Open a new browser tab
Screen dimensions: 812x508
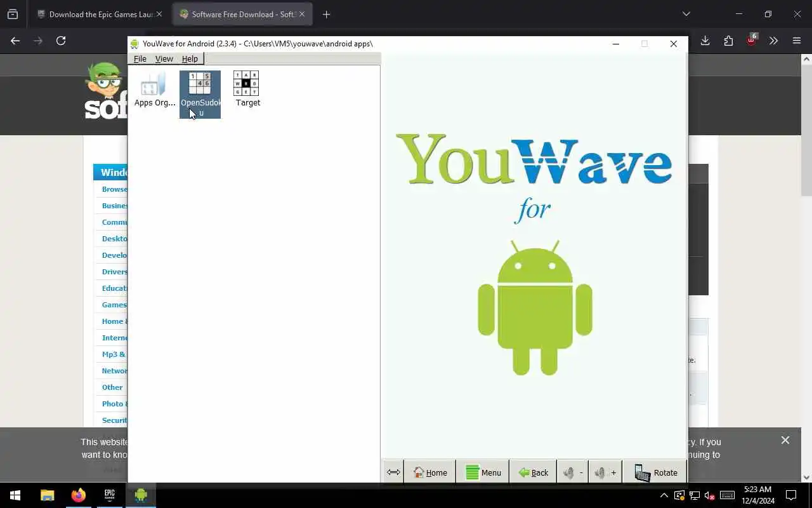point(326,14)
